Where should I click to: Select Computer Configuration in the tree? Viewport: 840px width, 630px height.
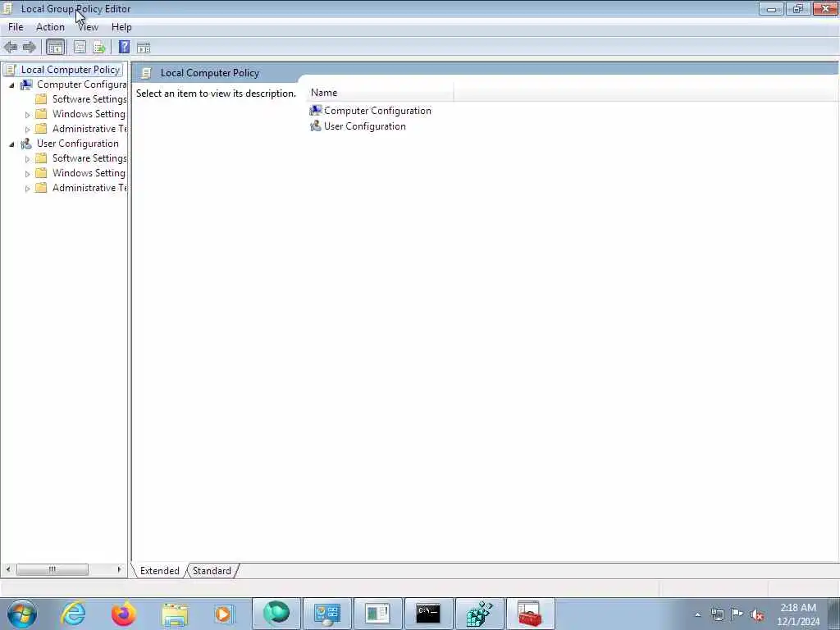(x=81, y=84)
